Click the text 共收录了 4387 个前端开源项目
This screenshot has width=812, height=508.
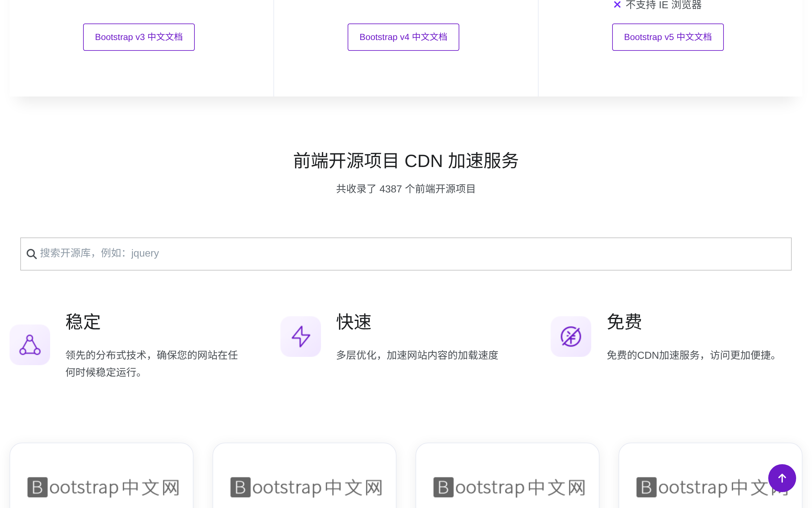[x=406, y=189]
